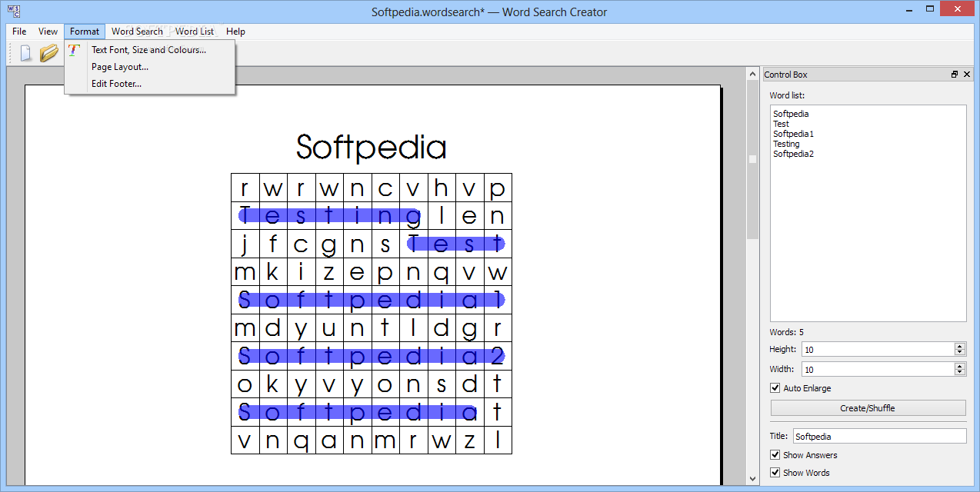Click the highlighted 'Testing' answer in grid

[x=330, y=215]
